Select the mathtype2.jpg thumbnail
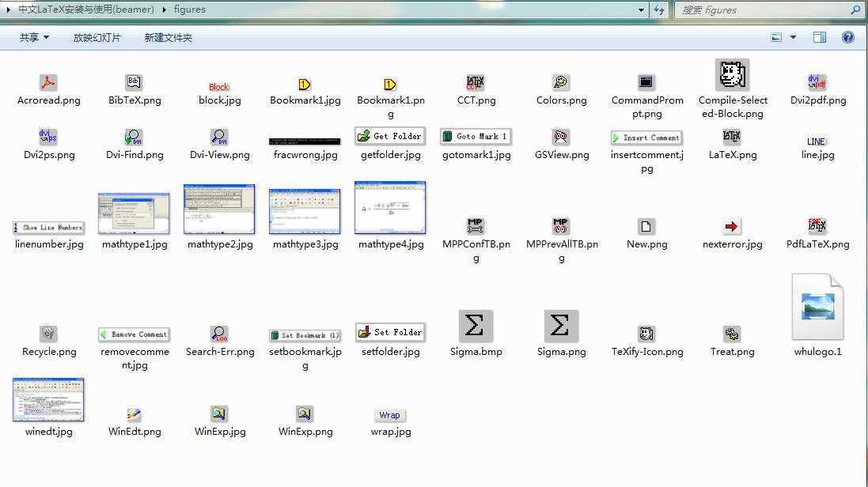 [219, 210]
